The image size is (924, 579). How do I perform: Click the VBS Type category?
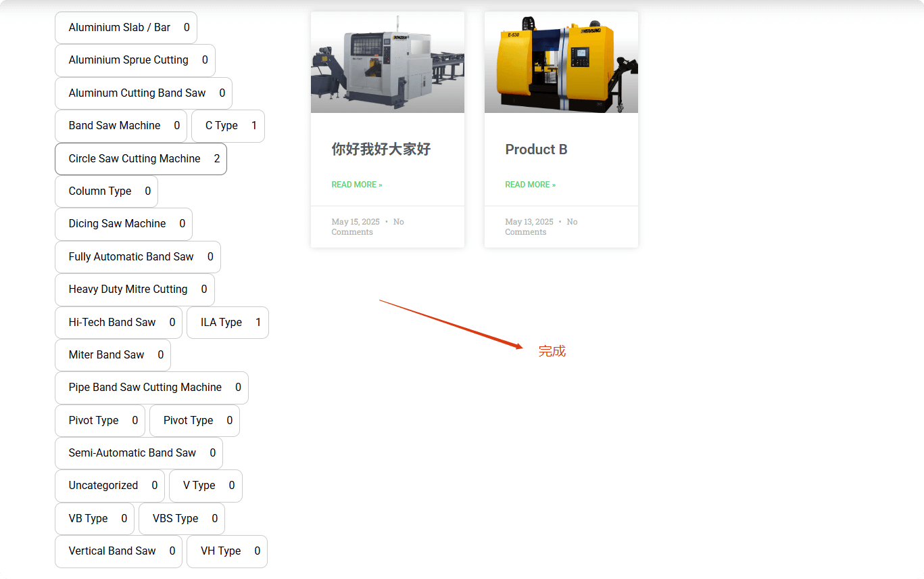182,519
